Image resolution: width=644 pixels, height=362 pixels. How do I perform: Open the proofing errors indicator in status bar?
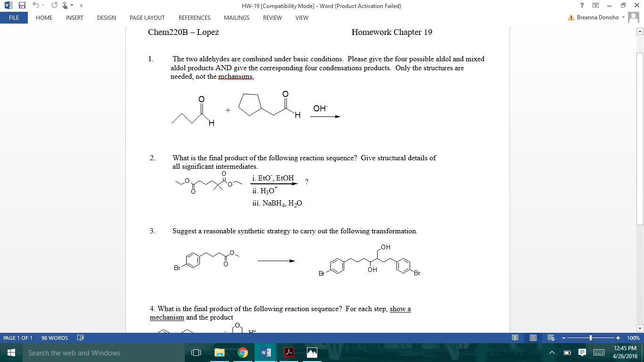coord(80,337)
